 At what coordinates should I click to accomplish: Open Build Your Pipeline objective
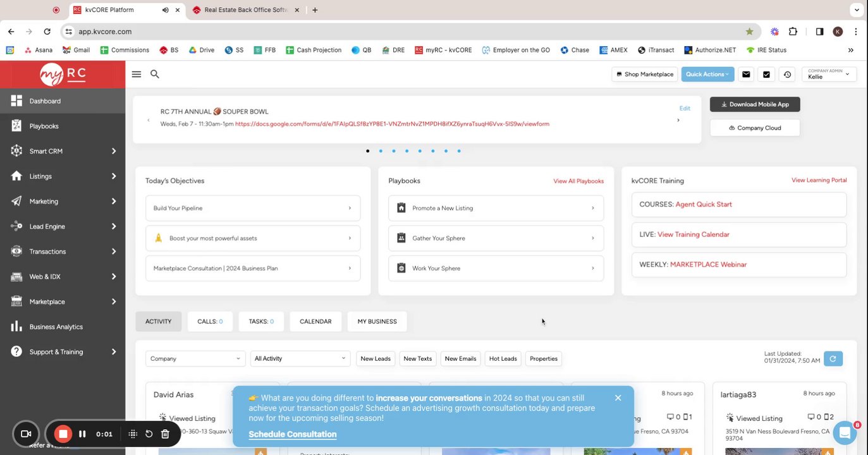click(253, 208)
